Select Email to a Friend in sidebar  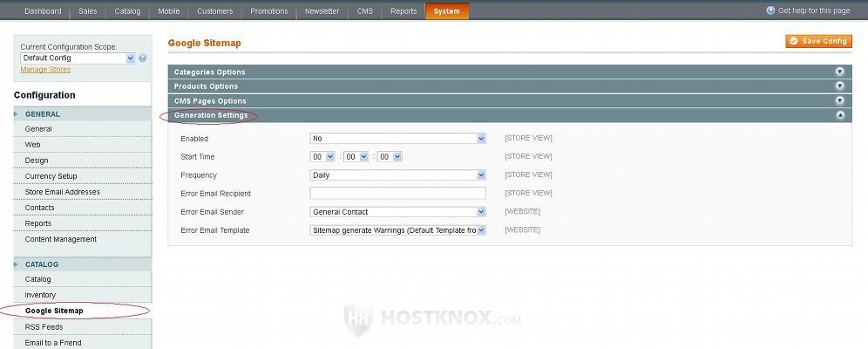tap(83, 343)
